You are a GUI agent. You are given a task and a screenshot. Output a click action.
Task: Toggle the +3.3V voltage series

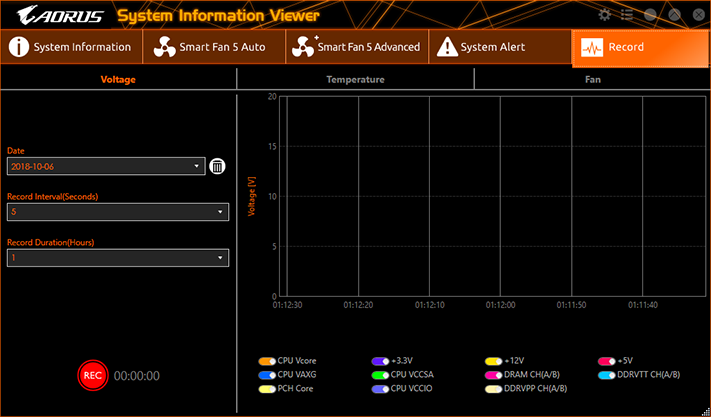(379, 360)
